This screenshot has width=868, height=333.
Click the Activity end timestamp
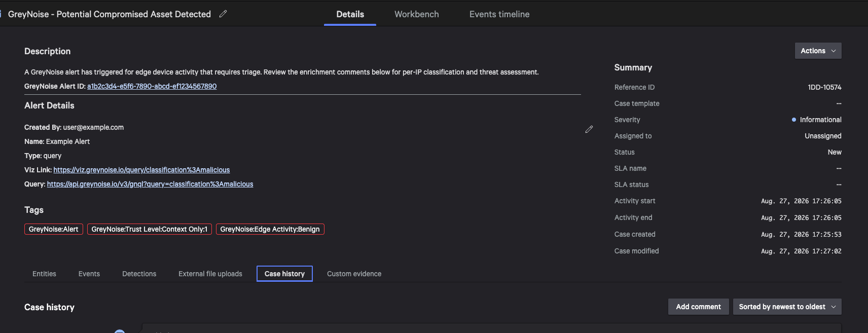pyautogui.click(x=801, y=218)
